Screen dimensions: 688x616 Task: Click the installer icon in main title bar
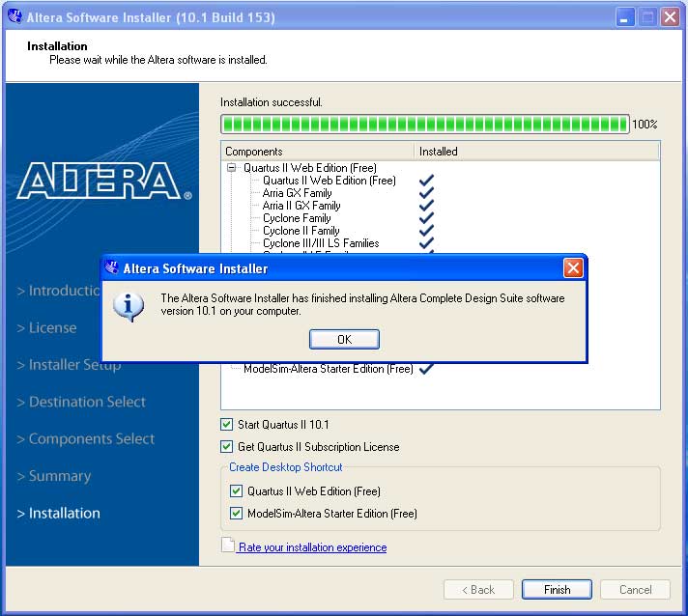(x=14, y=17)
